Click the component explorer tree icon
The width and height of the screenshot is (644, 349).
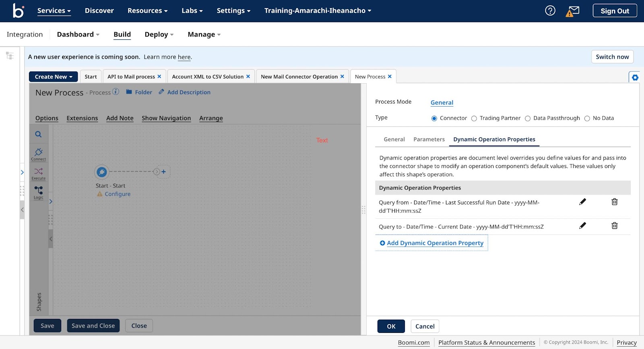(10, 55)
